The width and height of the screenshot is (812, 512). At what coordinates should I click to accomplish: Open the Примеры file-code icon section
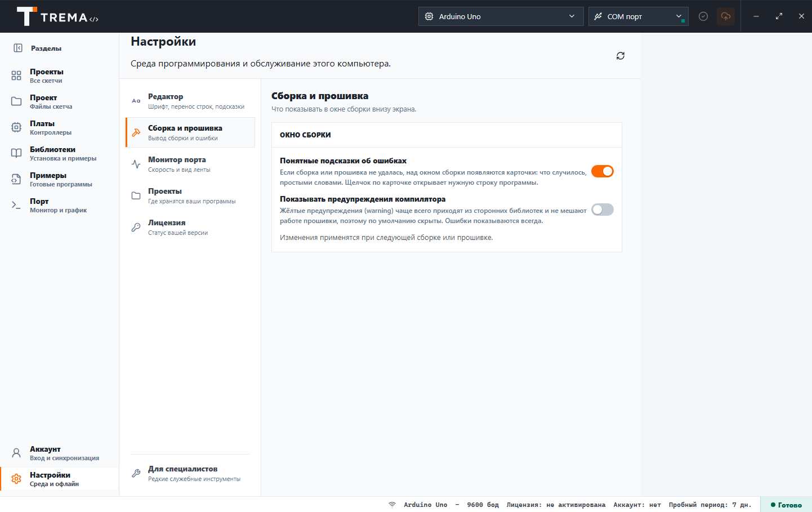pos(16,179)
